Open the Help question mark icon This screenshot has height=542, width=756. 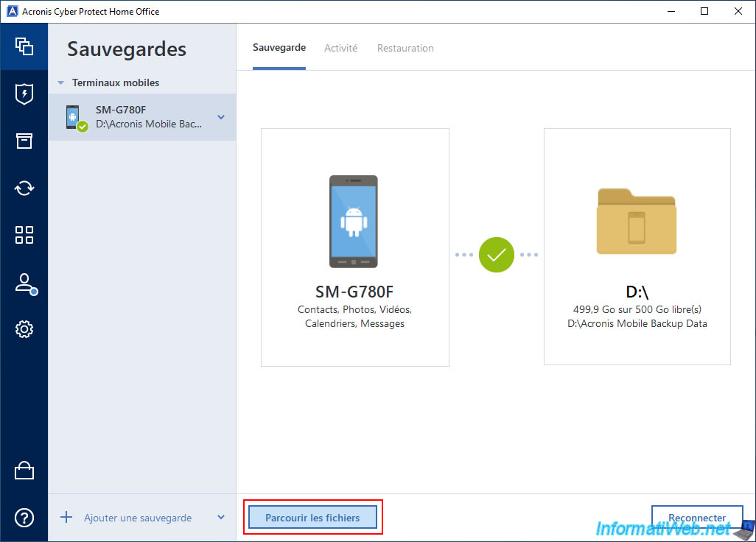[24, 518]
